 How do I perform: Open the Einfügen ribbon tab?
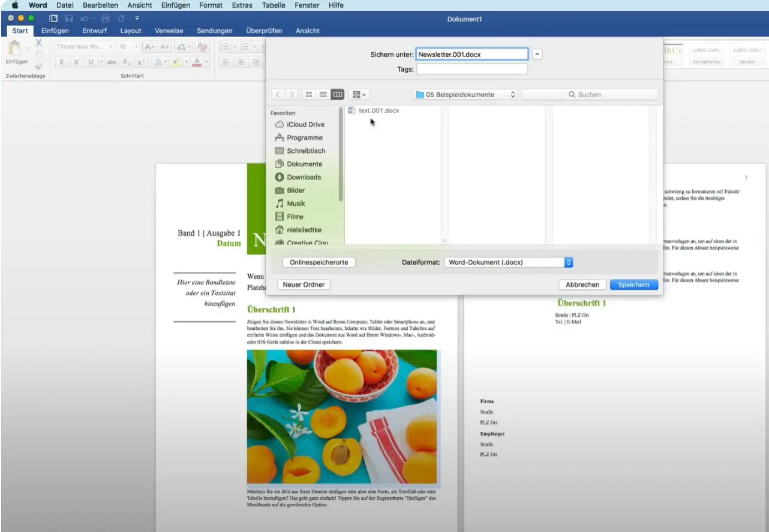coord(55,31)
